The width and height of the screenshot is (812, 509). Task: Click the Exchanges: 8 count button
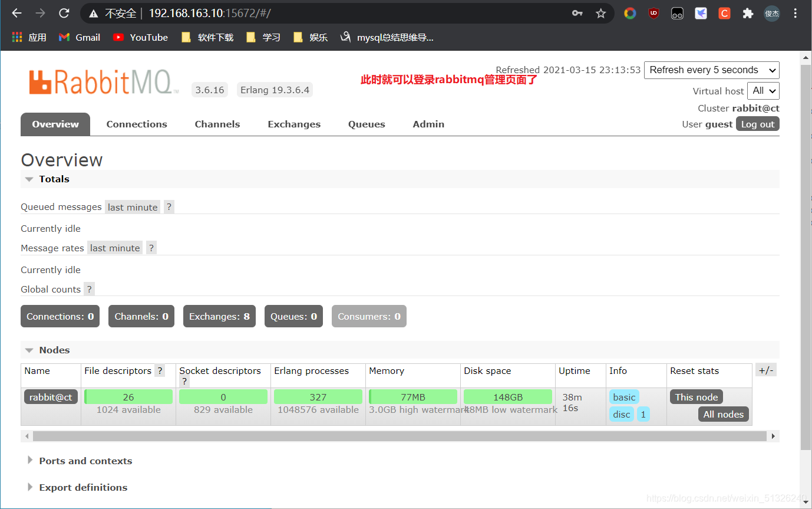pos(219,316)
